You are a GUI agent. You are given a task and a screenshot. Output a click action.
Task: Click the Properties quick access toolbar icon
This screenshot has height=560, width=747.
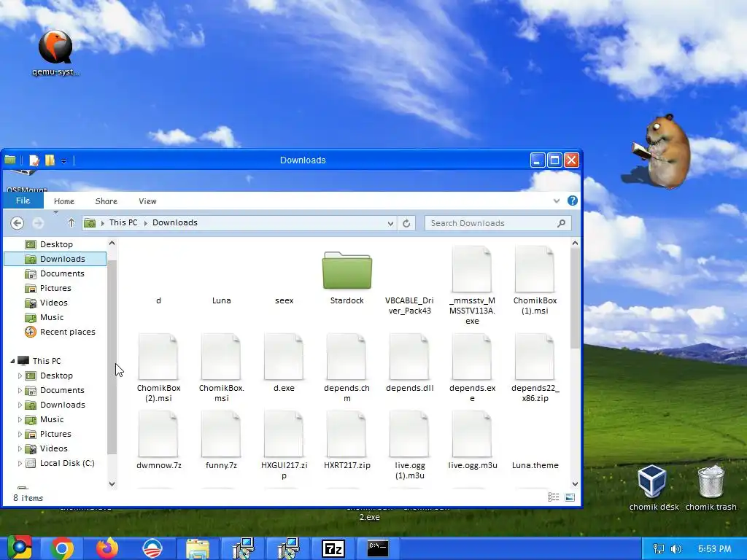click(x=34, y=160)
